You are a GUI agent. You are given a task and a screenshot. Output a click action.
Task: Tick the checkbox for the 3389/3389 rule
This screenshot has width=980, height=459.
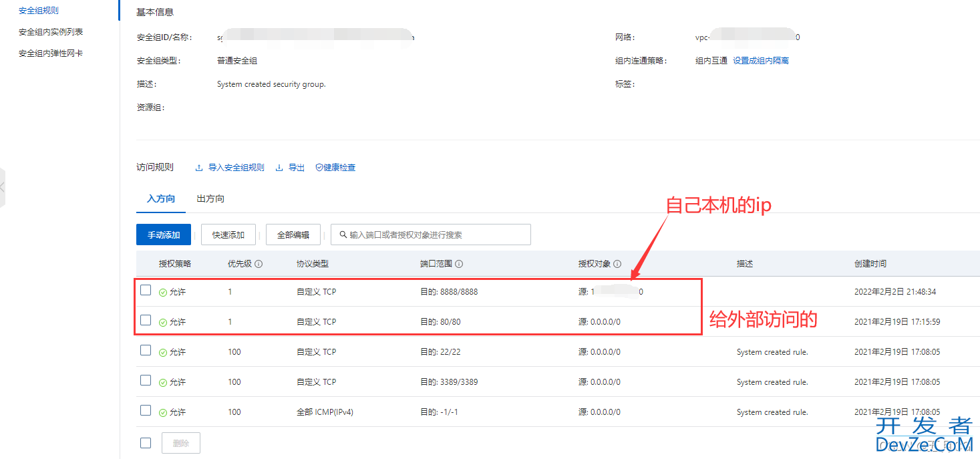pyautogui.click(x=146, y=380)
